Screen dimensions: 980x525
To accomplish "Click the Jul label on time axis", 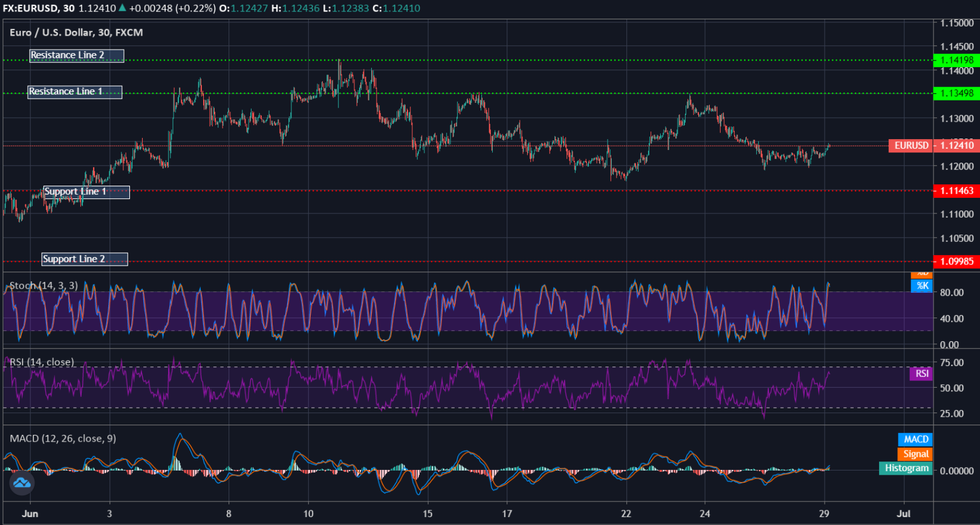I will (x=903, y=514).
